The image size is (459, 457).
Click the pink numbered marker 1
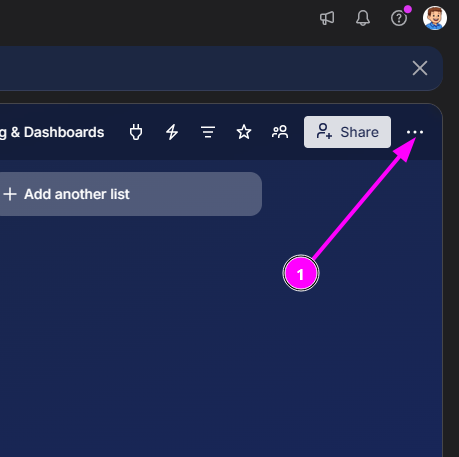301,273
